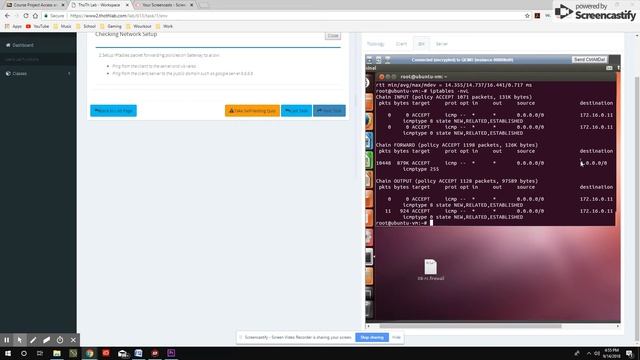Click the Firefox icon in Ubuntu launcher
Image resolution: width=640 pixels, height=360 pixels.
369,121
